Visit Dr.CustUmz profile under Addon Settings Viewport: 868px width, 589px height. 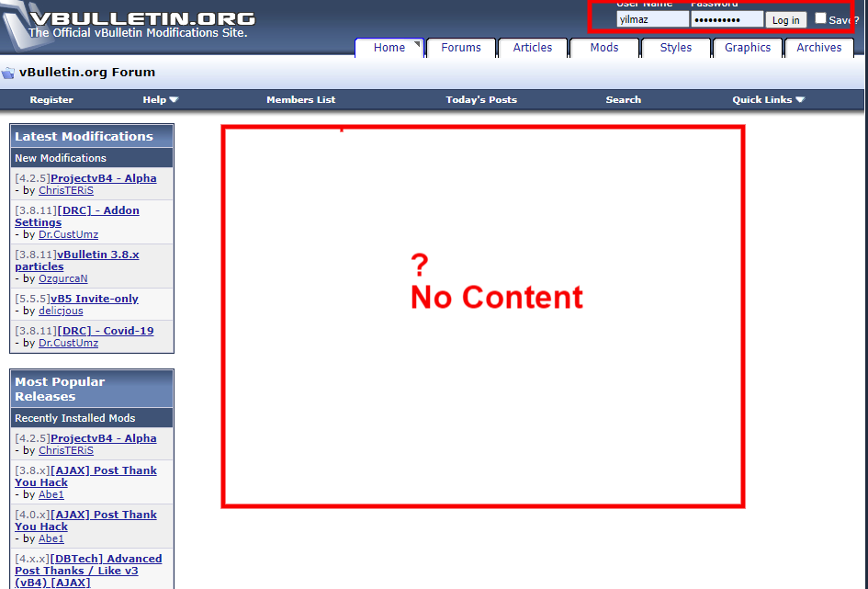point(68,234)
